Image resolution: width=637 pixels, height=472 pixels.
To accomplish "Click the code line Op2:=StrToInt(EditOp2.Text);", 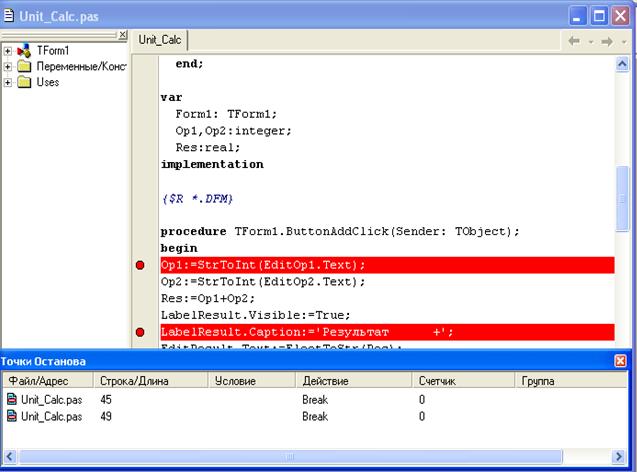I will point(263,281).
